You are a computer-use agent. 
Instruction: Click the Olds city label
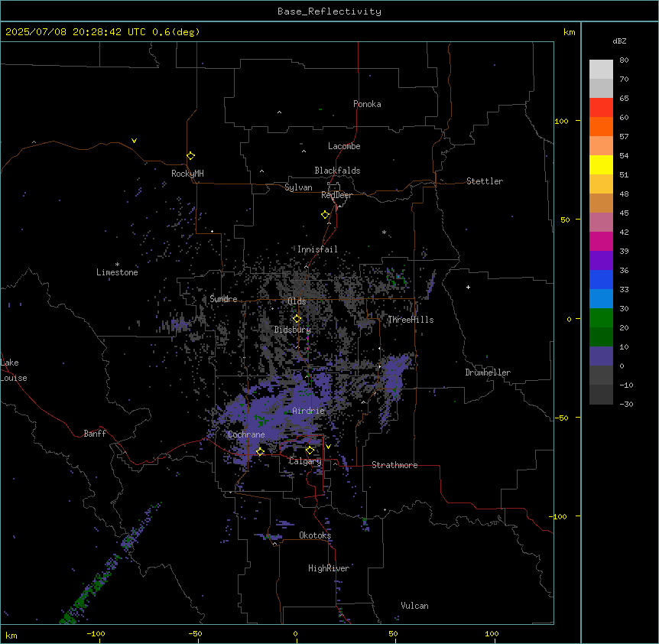click(297, 301)
